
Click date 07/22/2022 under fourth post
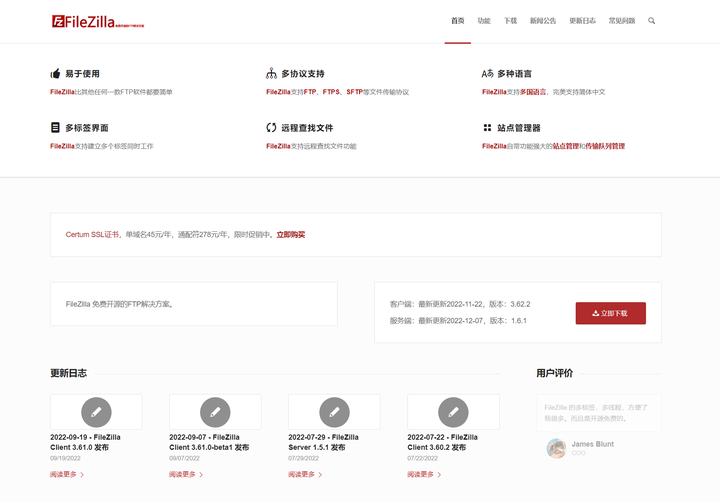click(422, 458)
